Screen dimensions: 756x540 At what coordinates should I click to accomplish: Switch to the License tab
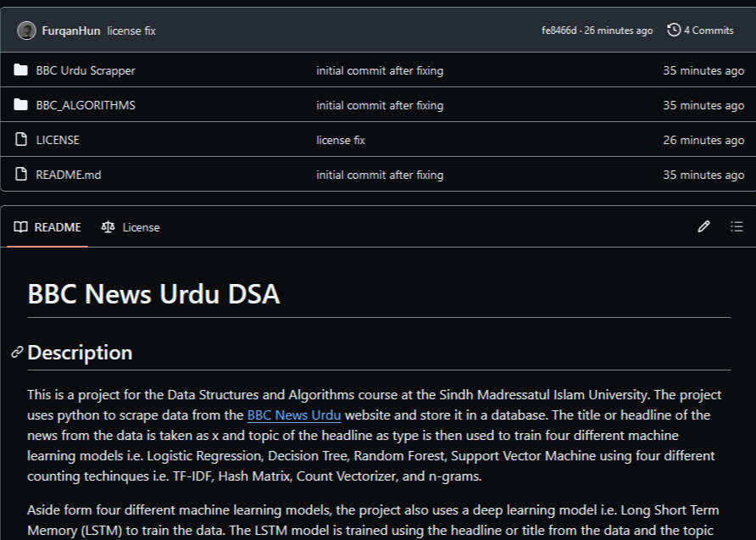click(131, 227)
